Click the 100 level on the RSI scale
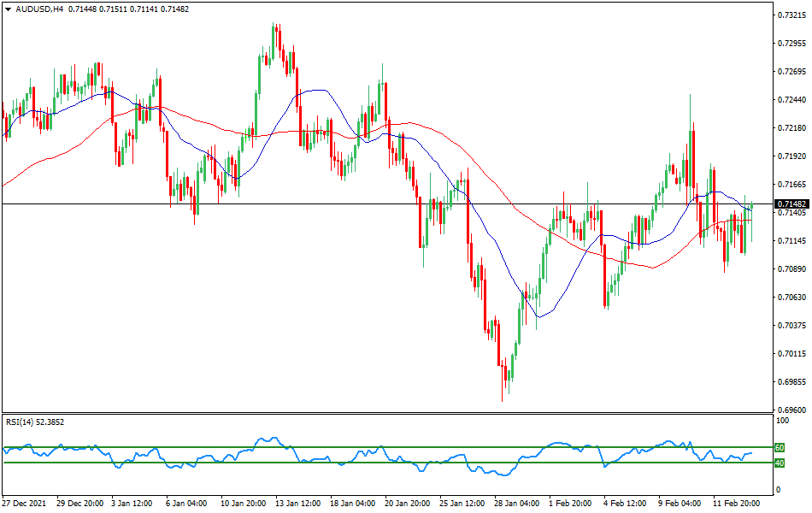This screenshot has height=513, width=812. coord(784,419)
